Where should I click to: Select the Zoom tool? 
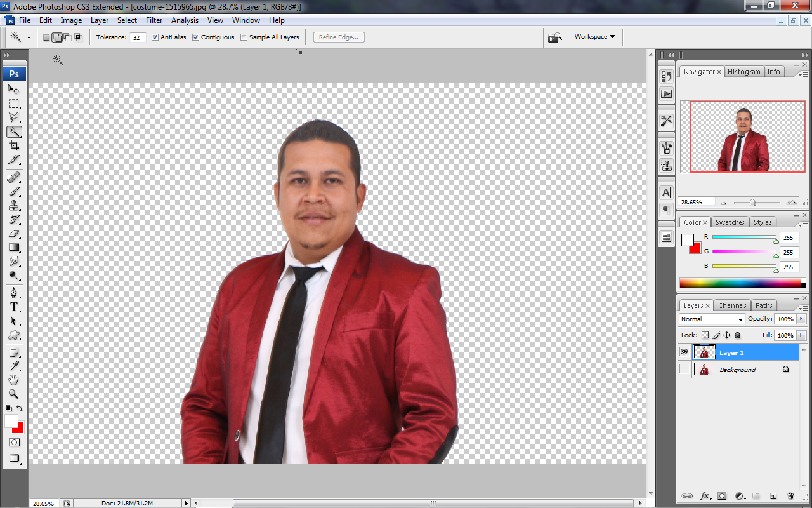pyautogui.click(x=15, y=393)
